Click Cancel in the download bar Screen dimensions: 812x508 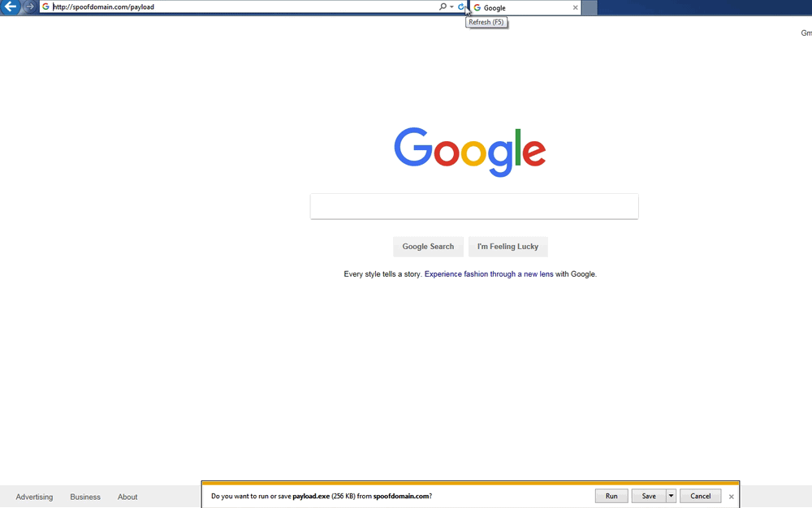click(x=701, y=496)
